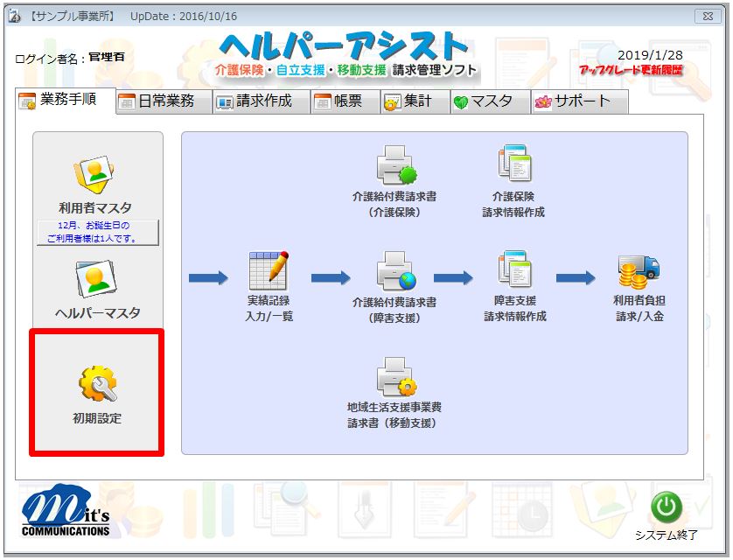Switch to the 業務手順 tab
733x560 pixels.
66,101
